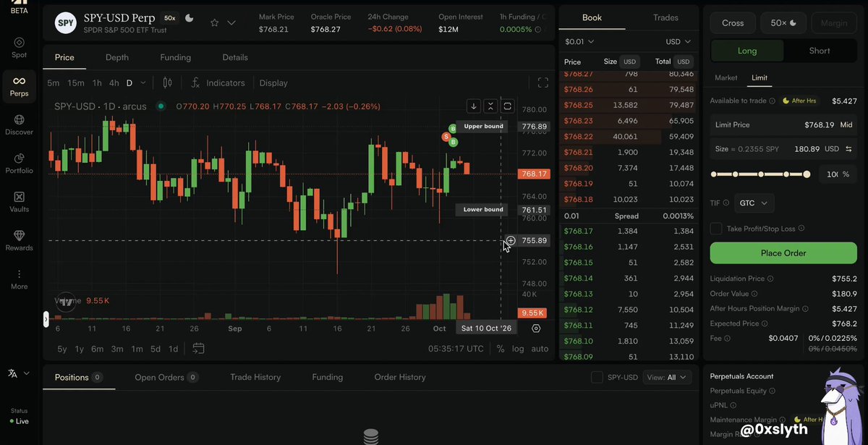Favorite SPY-USD with the star icon
This screenshot has width=868, height=445.
tap(215, 22)
